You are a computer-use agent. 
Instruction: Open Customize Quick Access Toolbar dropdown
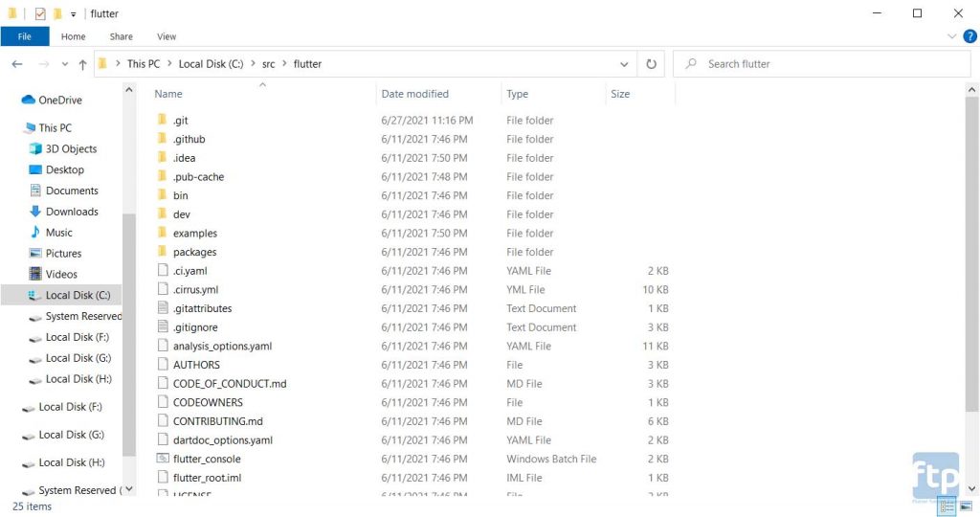[73, 13]
